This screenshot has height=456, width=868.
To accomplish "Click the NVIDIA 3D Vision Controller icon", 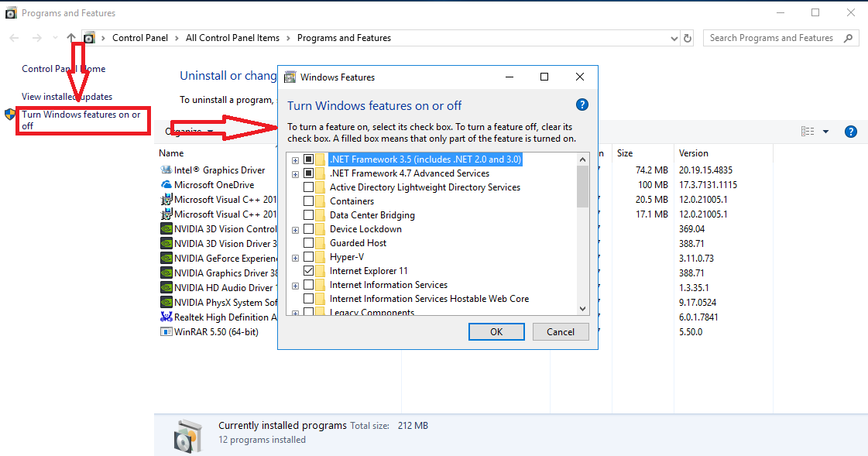I will click(166, 229).
